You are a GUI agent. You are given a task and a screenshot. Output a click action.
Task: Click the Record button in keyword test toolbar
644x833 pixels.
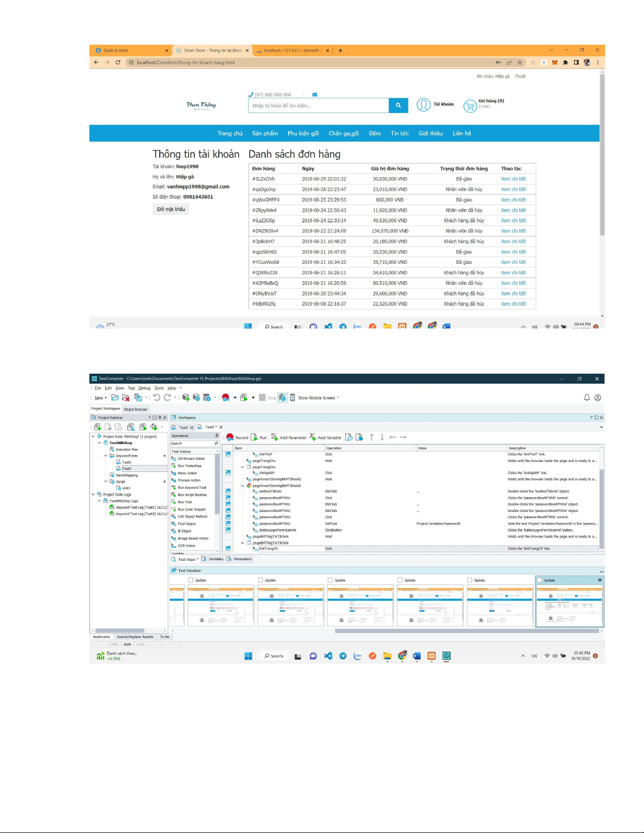(x=237, y=437)
